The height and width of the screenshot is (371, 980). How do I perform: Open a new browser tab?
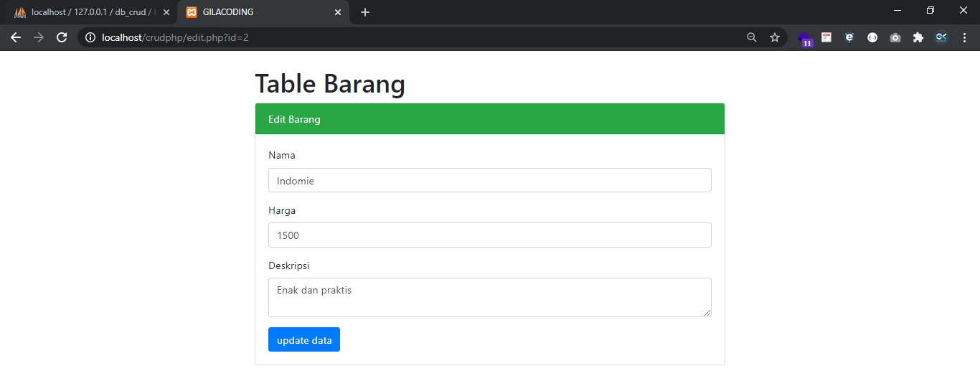[365, 12]
